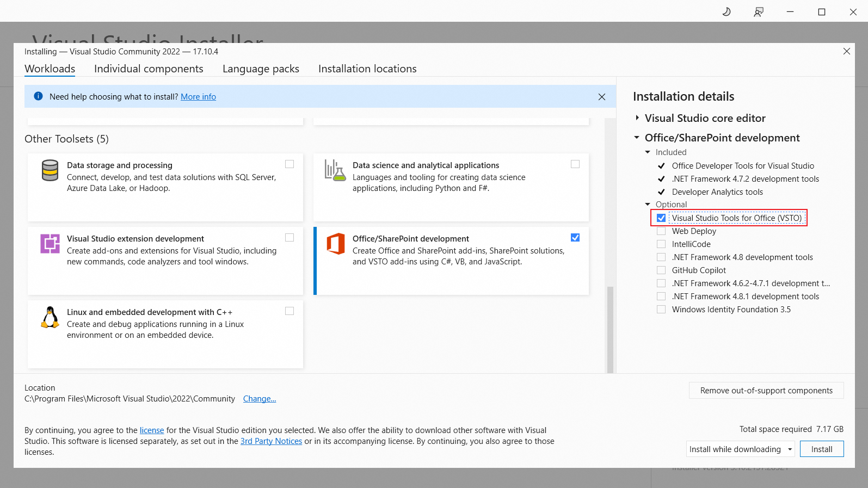The image size is (868, 488).
Task: Expand Visual Studio core editor details
Action: pyautogui.click(x=637, y=118)
